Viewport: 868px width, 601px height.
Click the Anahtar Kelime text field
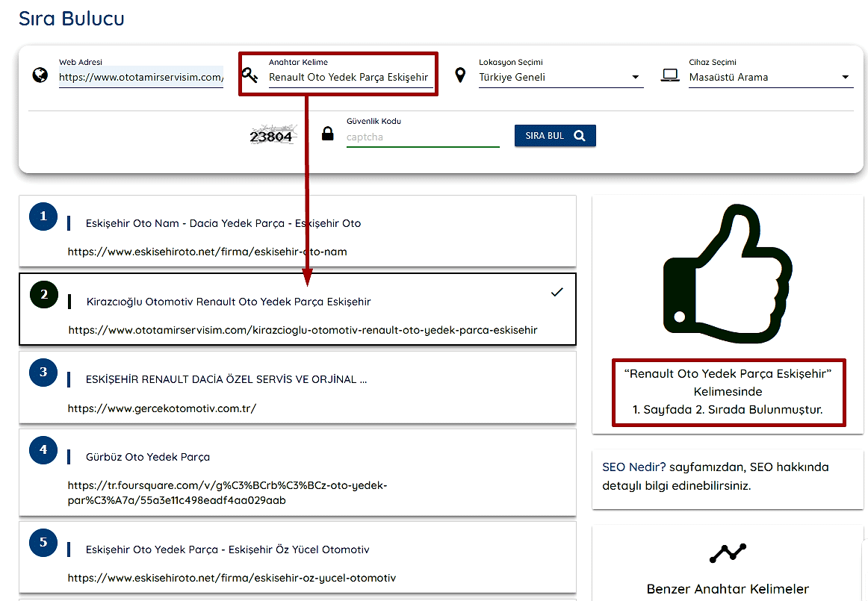(x=349, y=77)
